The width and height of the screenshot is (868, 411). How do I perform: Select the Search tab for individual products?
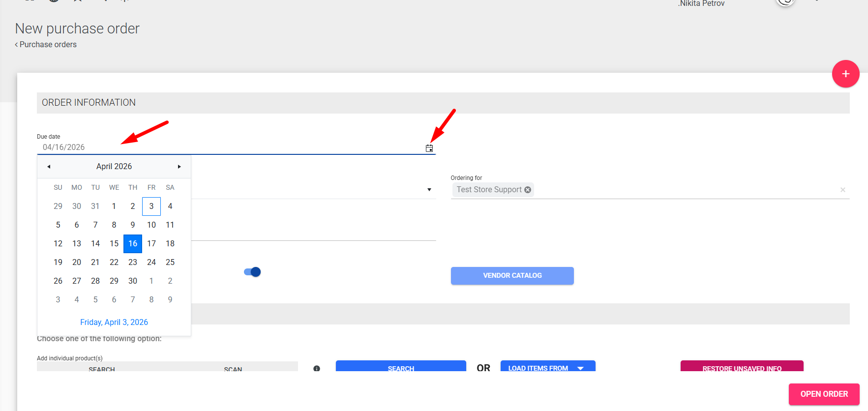[102, 368]
